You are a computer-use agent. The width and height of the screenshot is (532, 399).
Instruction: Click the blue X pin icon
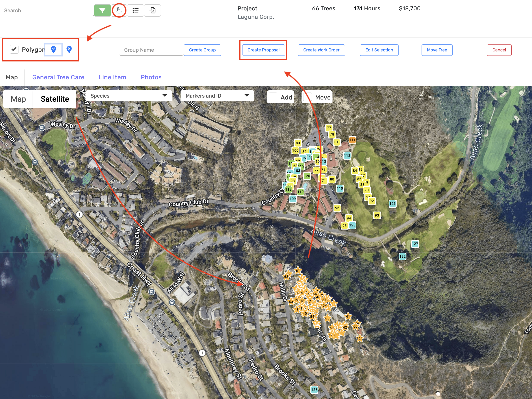click(69, 50)
